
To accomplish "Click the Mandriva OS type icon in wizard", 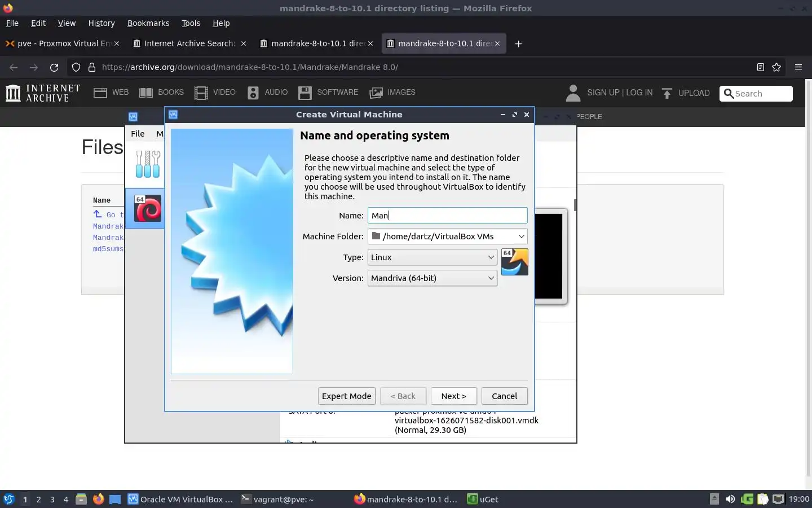I will 514,262.
